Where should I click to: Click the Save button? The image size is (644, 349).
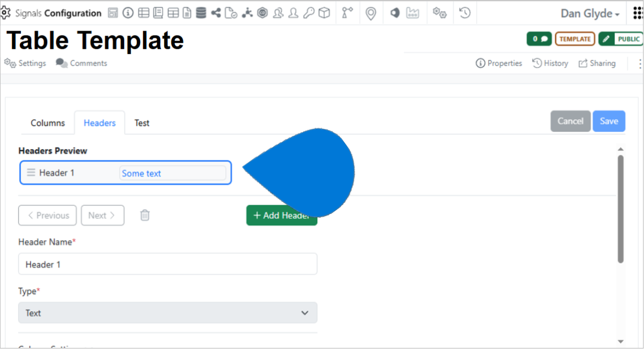click(x=609, y=121)
